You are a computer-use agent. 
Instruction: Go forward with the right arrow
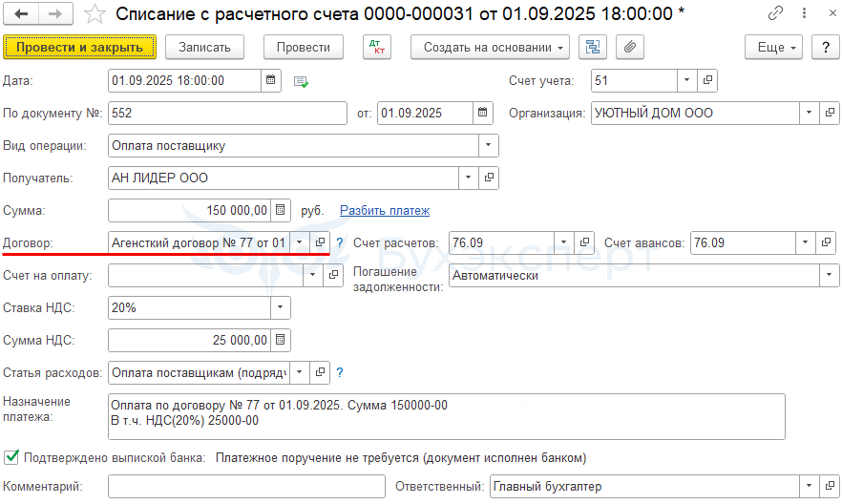pos(55,14)
